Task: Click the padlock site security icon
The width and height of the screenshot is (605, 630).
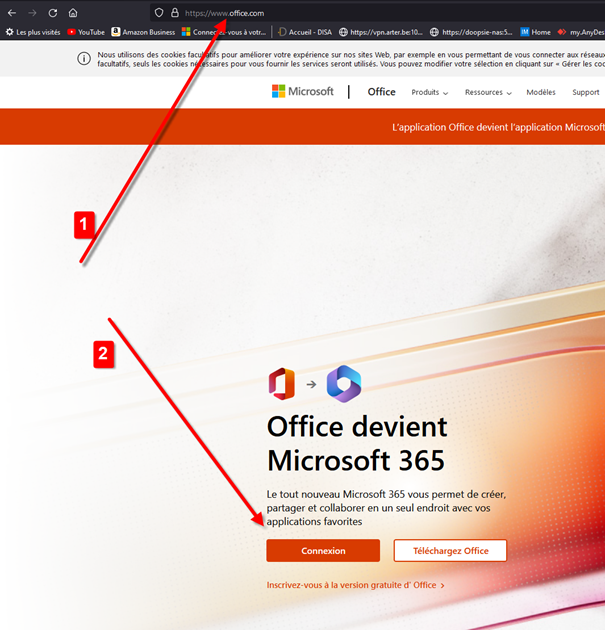Action: click(175, 13)
